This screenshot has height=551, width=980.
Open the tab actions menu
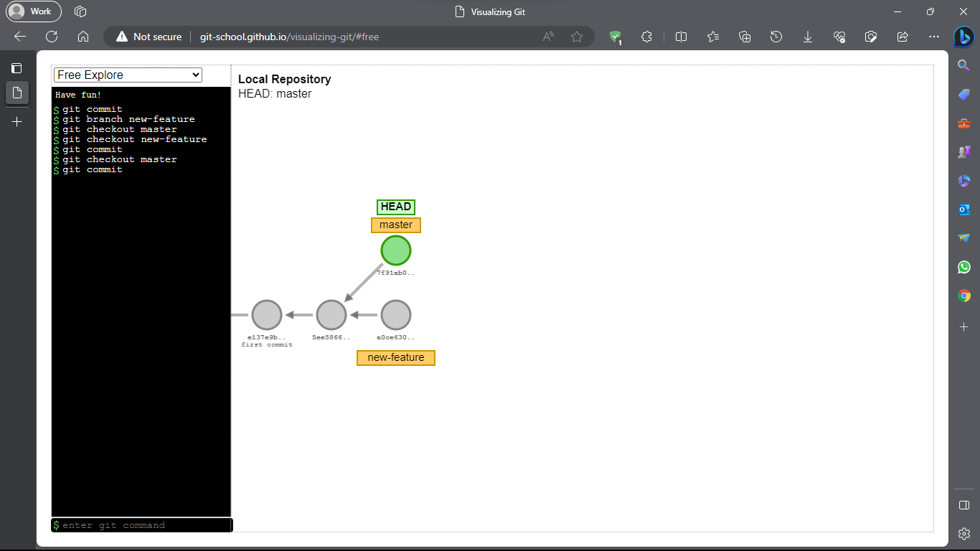pyautogui.click(x=79, y=11)
